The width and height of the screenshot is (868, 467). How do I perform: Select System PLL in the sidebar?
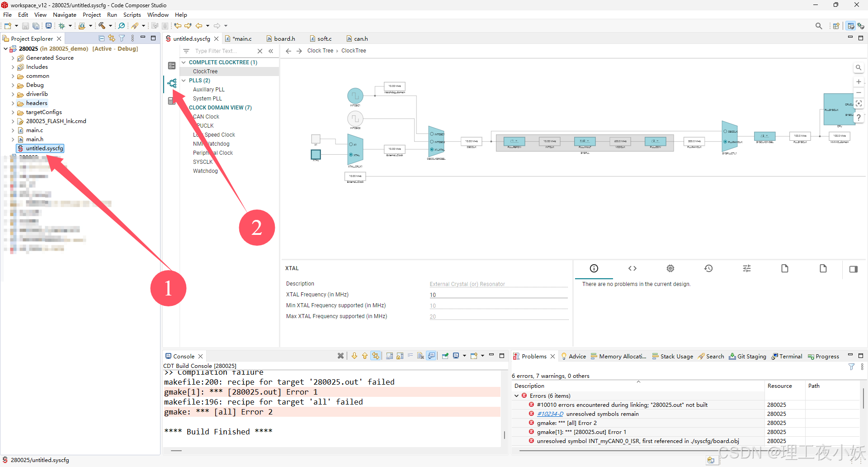(x=208, y=99)
